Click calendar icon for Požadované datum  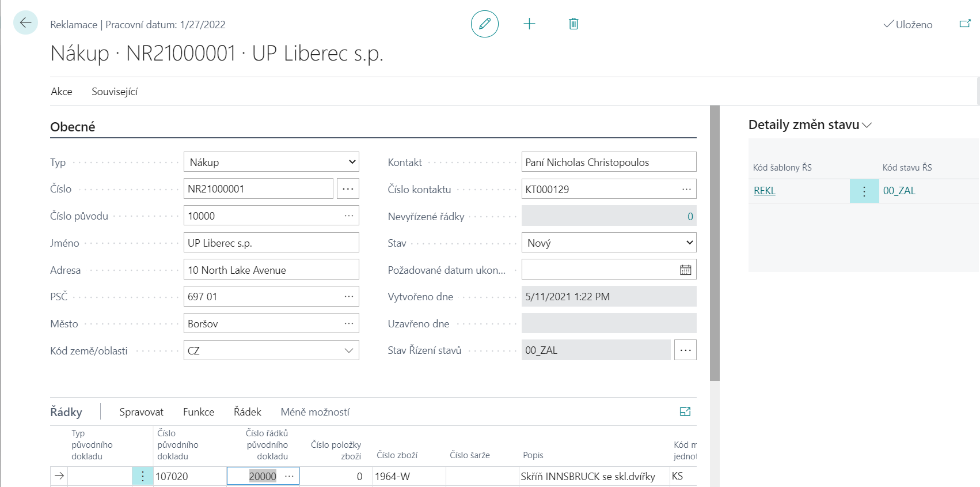685,270
